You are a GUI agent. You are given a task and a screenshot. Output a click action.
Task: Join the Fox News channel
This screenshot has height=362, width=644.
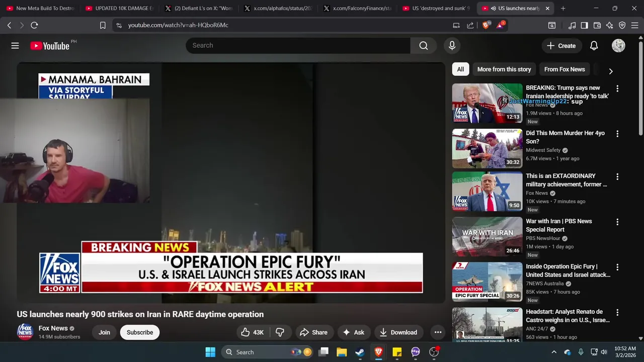click(104, 332)
